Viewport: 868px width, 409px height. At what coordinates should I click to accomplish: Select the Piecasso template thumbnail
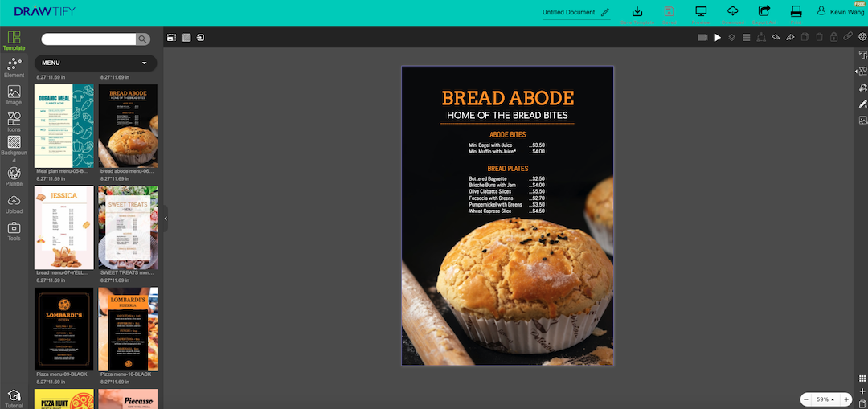(128, 399)
